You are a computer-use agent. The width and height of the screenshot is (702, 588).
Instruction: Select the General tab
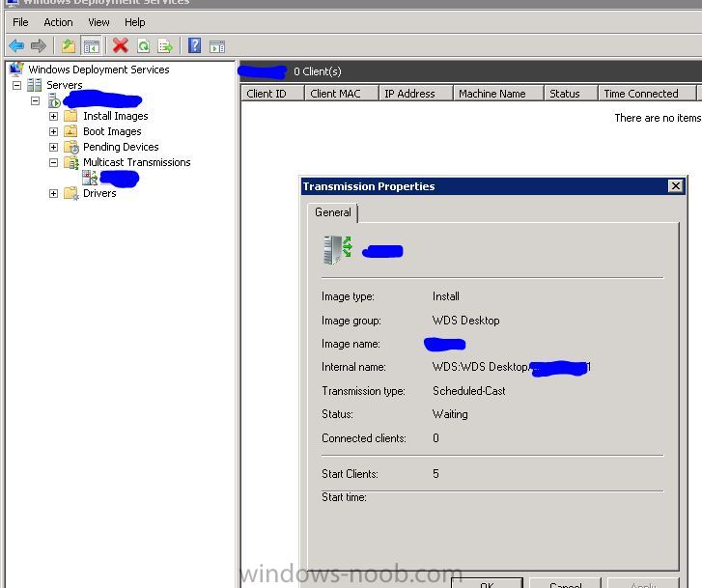[332, 212]
